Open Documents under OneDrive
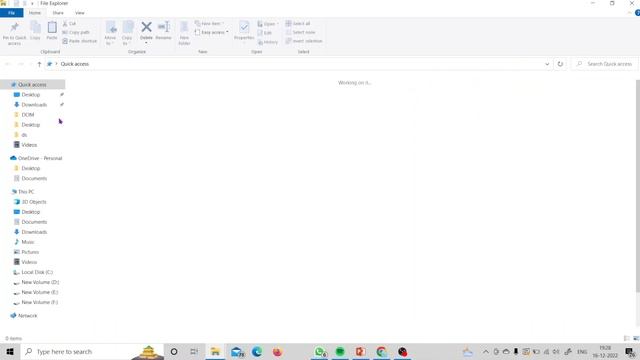 coord(34,178)
